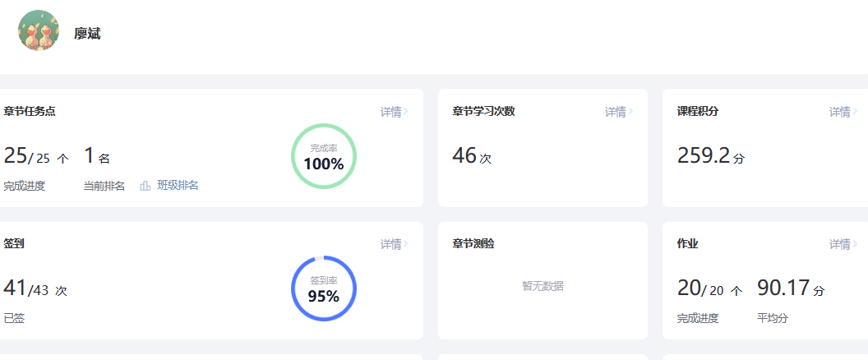
Task: Click the 章节测验 card title
Action: [473, 244]
